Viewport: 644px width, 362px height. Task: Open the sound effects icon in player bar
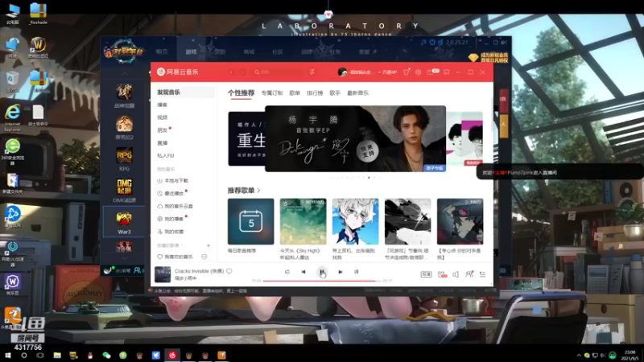pos(442,274)
